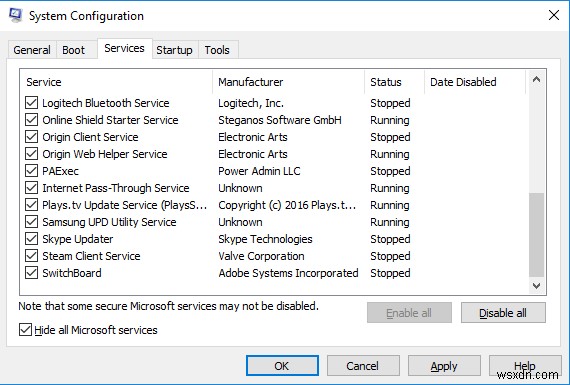Click Steganos Software GmbH manufacturer cell
The width and height of the screenshot is (570, 385).
pyautogui.click(x=280, y=120)
